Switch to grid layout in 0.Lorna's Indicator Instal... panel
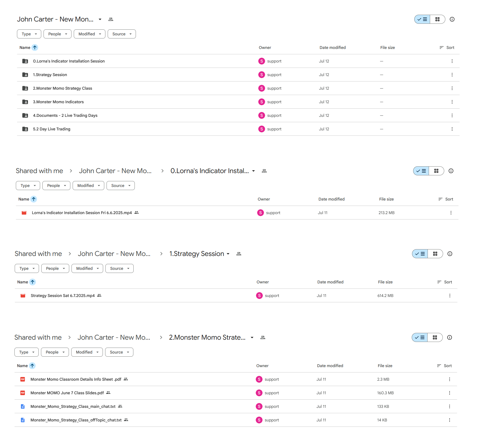The image size is (477, 448). click(436, 171)
